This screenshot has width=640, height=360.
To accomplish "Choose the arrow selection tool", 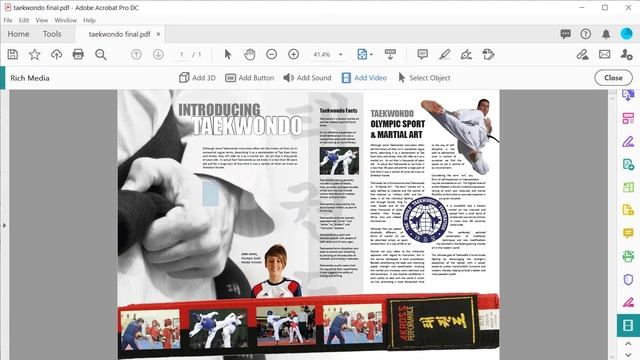I will pos(228,54).
